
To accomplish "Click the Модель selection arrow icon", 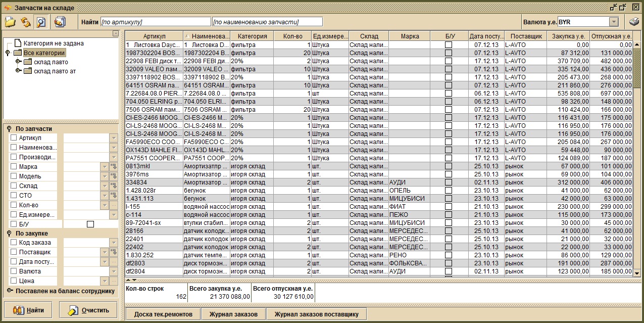I will (x=114, y=176).
